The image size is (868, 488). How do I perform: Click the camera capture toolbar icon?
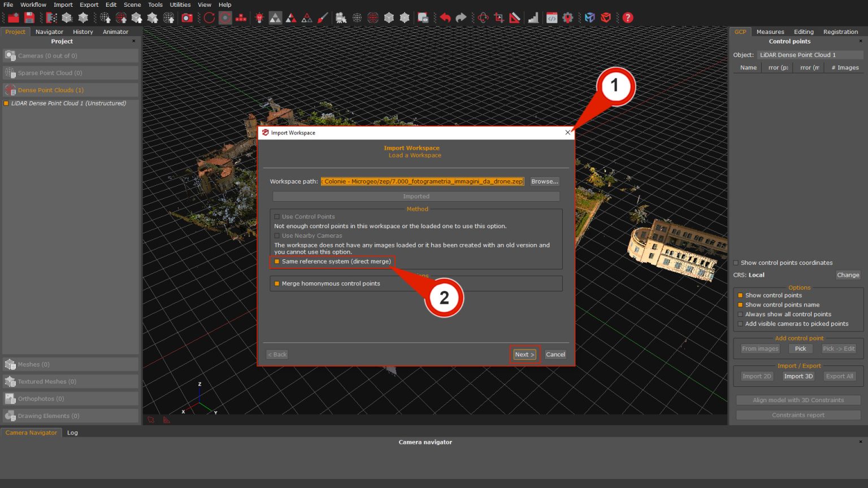(x=186, y=18)
